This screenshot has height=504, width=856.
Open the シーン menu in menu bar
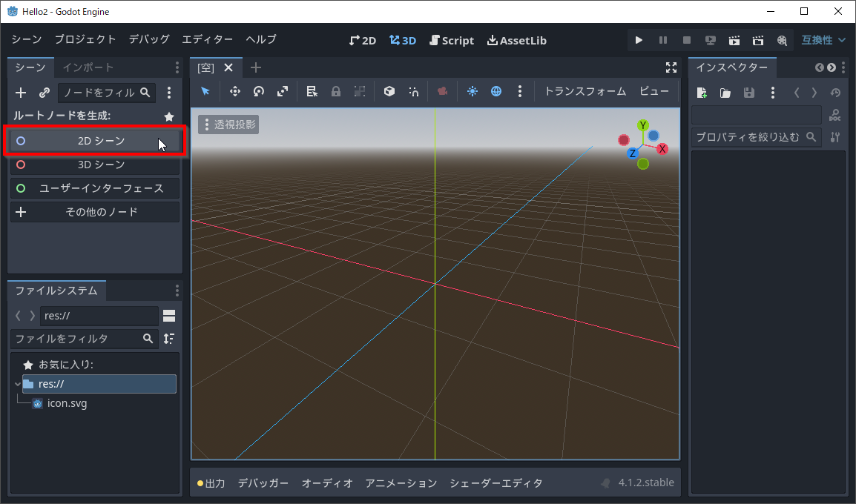coord(27,39)
